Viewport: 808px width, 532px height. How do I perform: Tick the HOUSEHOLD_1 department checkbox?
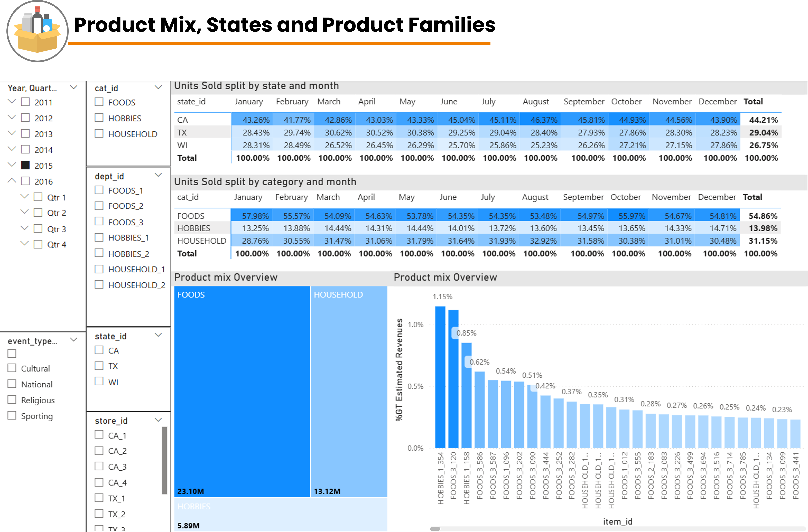(x=99, y=269)
